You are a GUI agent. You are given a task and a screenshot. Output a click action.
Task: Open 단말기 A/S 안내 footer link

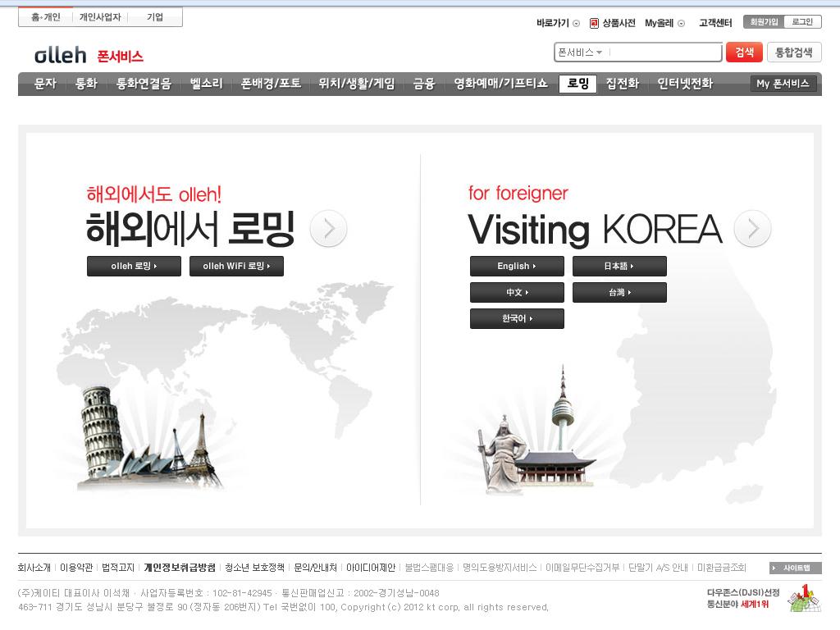658,568
